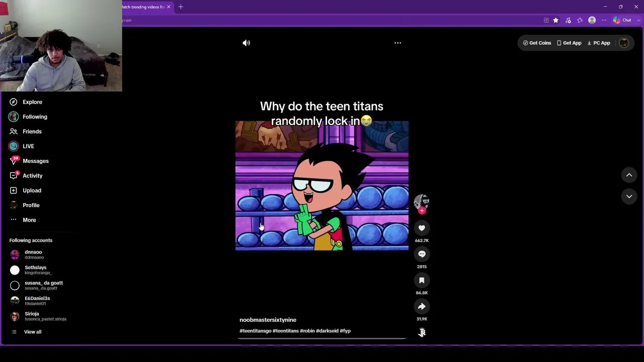
Task: Close the current browser tab
Action: [169, 7]
